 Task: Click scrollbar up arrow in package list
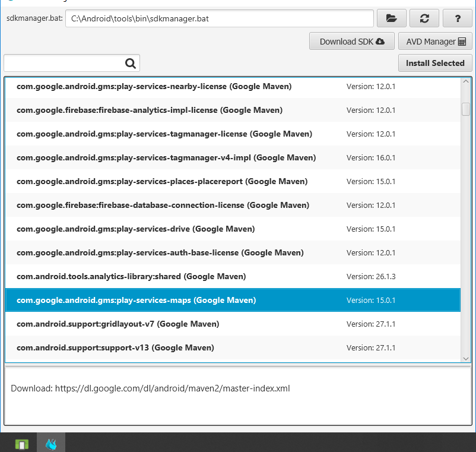click(466, 81)
